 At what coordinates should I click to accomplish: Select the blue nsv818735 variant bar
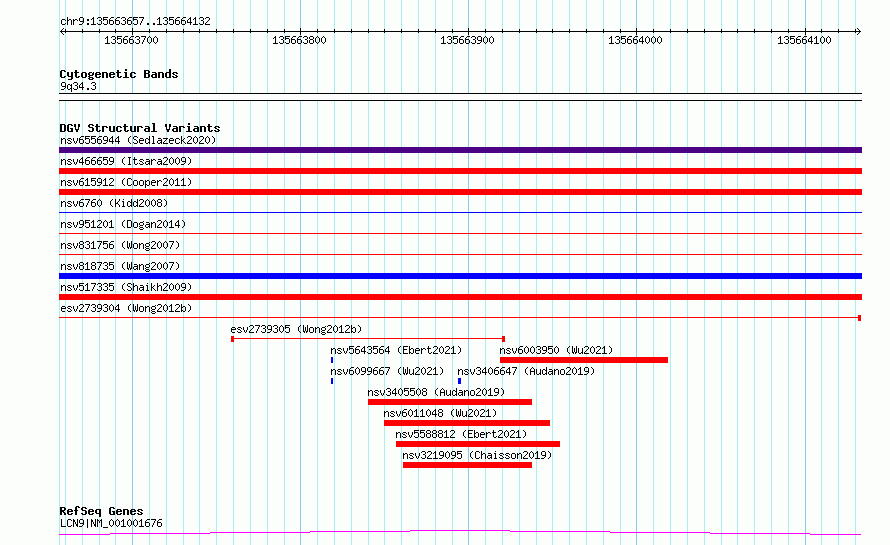(x=460, y=276)
